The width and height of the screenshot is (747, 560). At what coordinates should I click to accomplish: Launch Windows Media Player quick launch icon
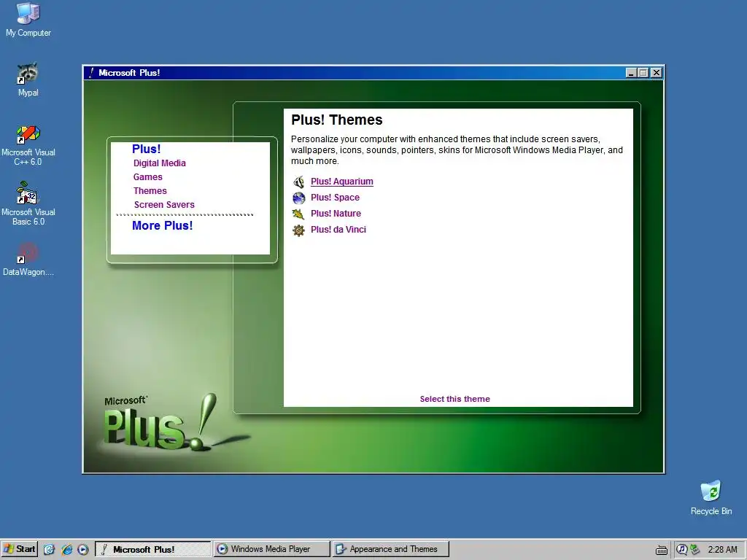[x=83, y=550]
